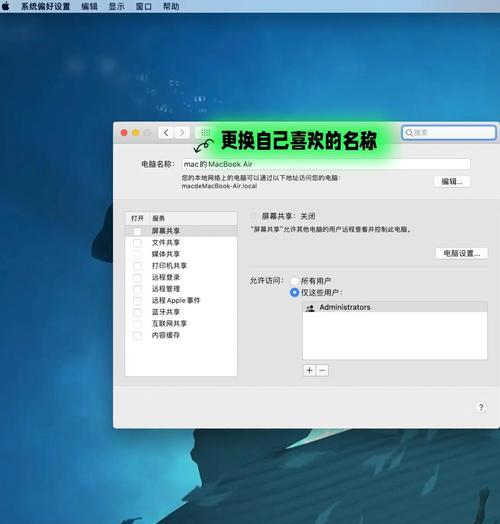Enable the 远程登录 checkbox
The width and height of the screenshot is (500, 524).
[137, 278]
